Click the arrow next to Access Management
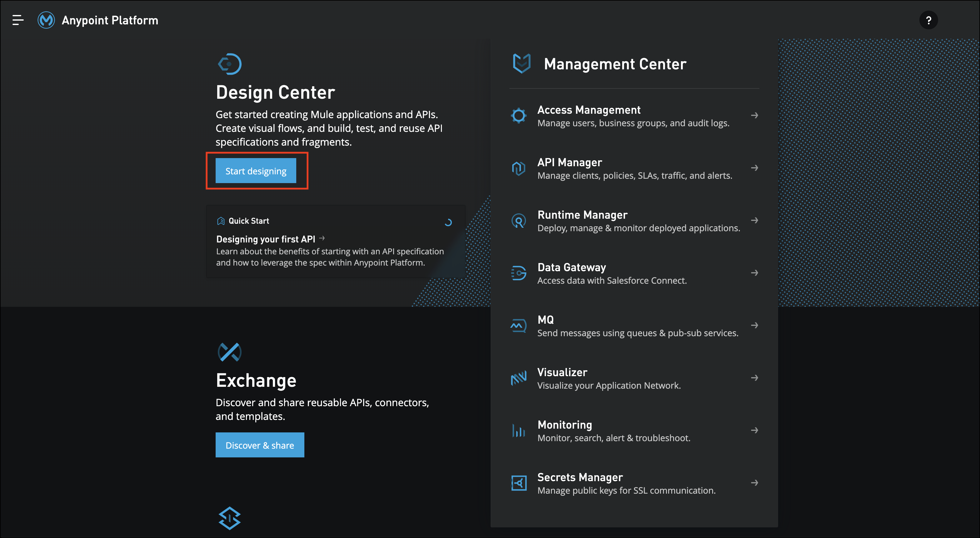Image resolution: width=980 pixels, height=538 pixels. pyautogui.click(x=754, y=115)
